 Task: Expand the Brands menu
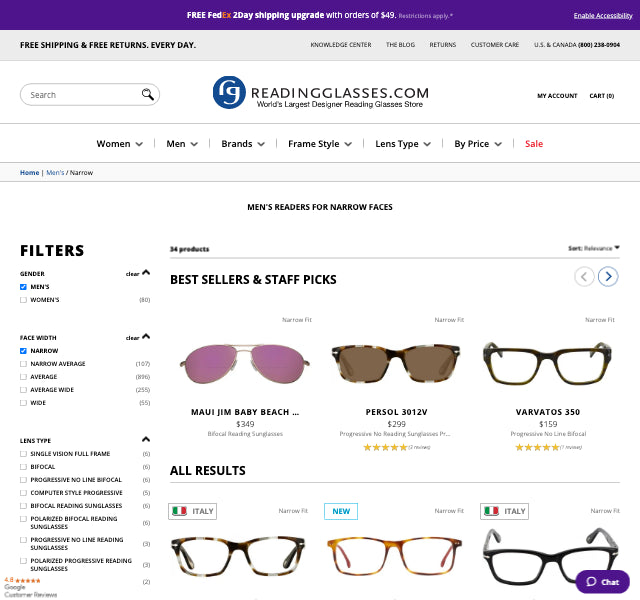243,144
